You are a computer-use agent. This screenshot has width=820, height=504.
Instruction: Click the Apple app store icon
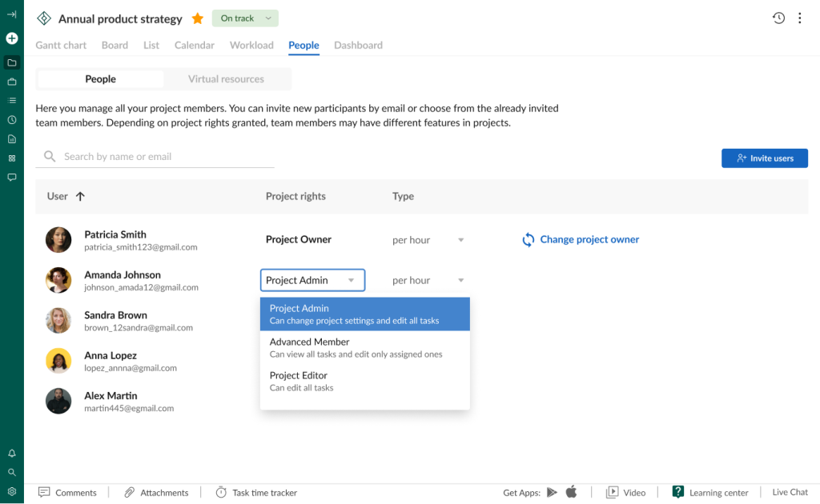click(571, 491)
